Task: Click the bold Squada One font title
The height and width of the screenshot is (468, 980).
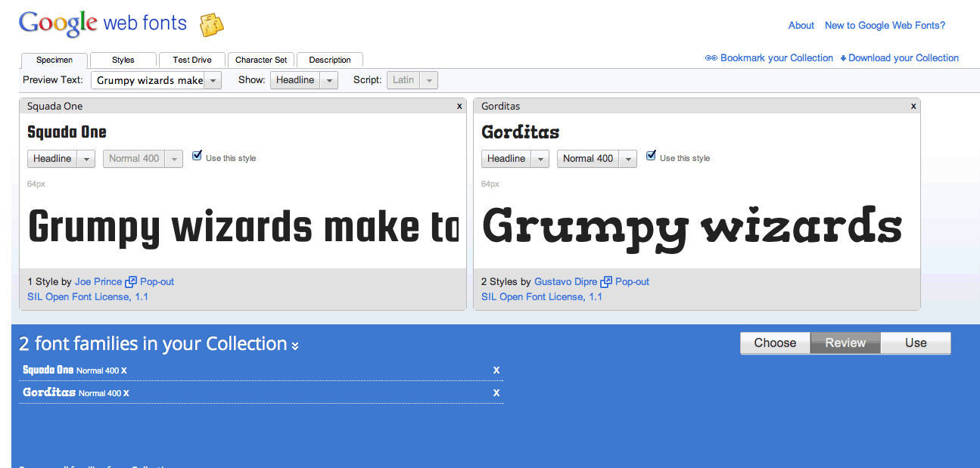Action: click(x=67, y=132)
